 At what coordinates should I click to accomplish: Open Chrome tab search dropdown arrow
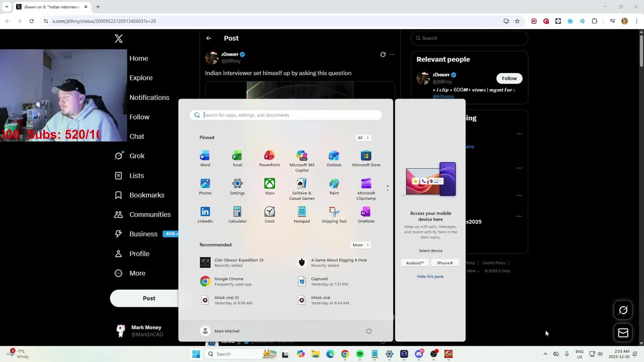click(x=7, y=7)
